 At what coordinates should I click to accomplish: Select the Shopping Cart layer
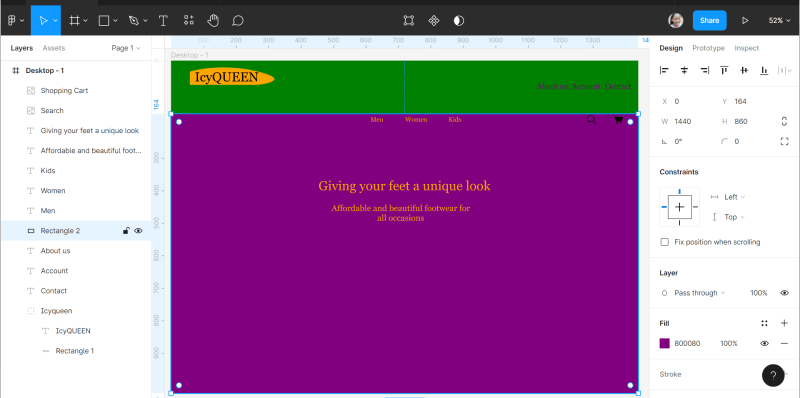(76, 90)
